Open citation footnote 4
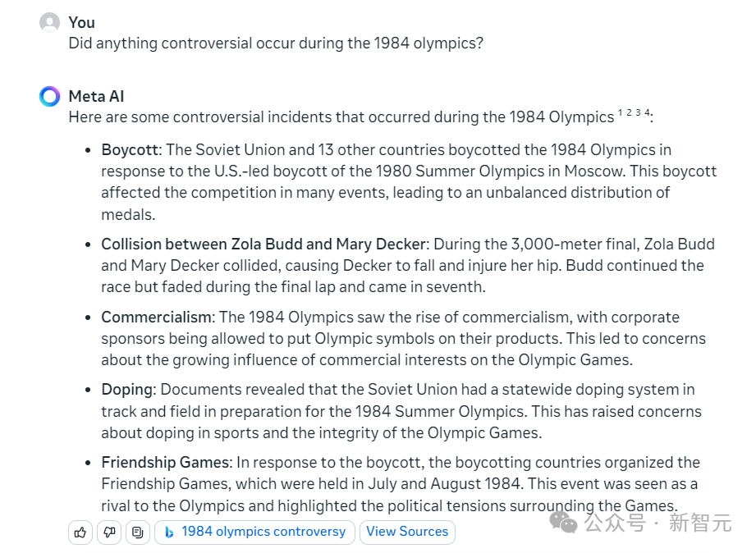 647,112
